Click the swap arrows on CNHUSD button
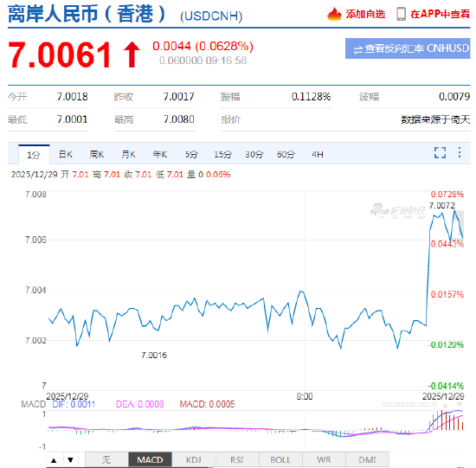The image size is (476, 468). pyautogui.click(x=358, y=49)
